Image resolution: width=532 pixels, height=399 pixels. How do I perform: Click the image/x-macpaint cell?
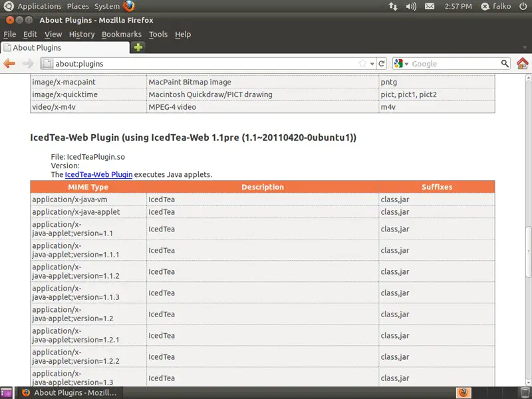(x=88, y=82)
